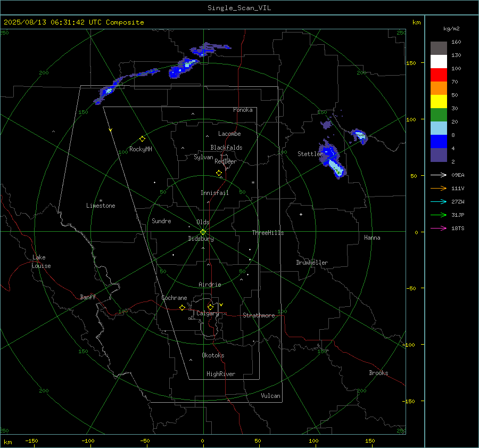Click the Drumheller town label
The height and width of the screenshot is (448, 479).
[312, 263]
